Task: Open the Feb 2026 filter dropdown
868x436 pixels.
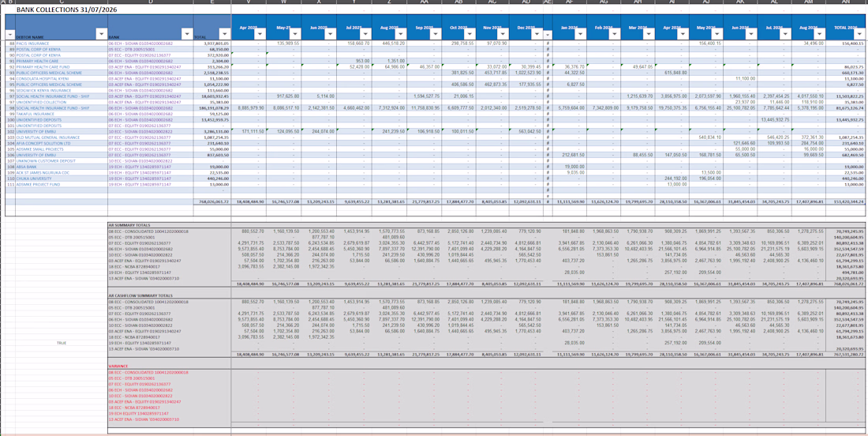Action: click(615, 34)
